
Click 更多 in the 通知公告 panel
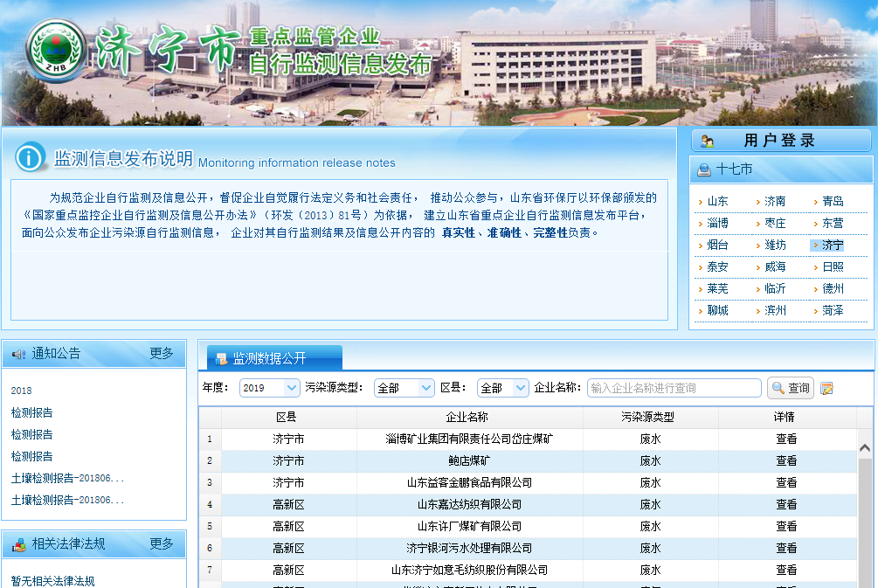click(x=162, y=353)
